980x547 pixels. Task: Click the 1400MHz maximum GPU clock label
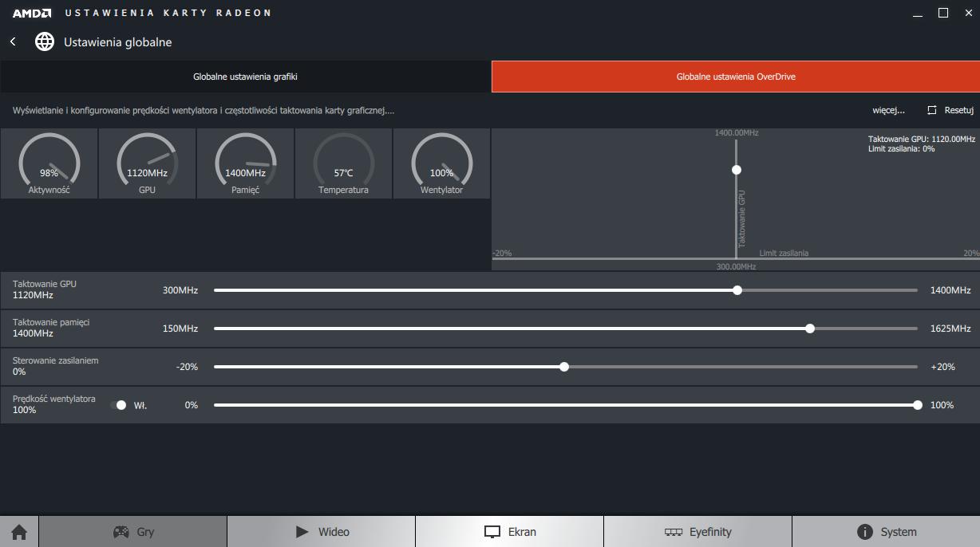[950, 290]
